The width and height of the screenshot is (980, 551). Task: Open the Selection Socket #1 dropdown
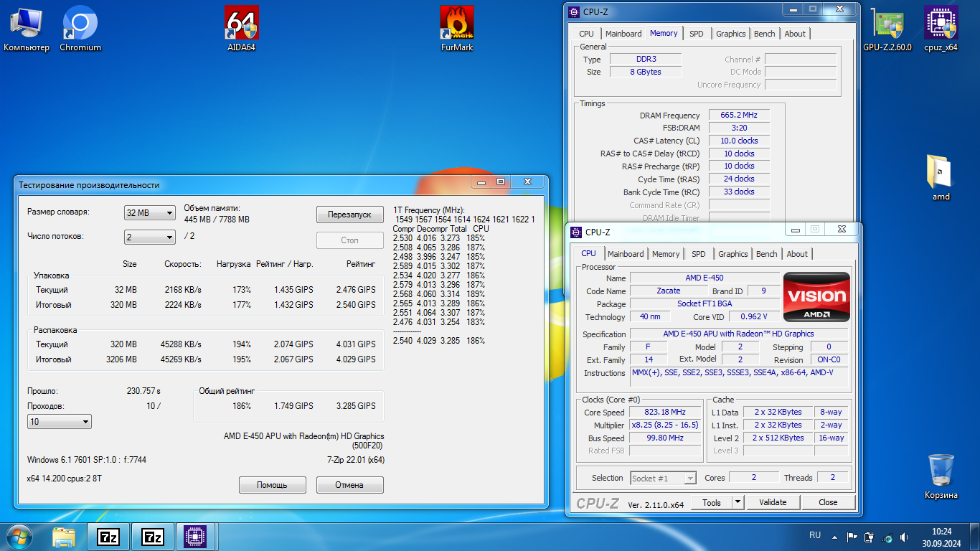[663, 478]
